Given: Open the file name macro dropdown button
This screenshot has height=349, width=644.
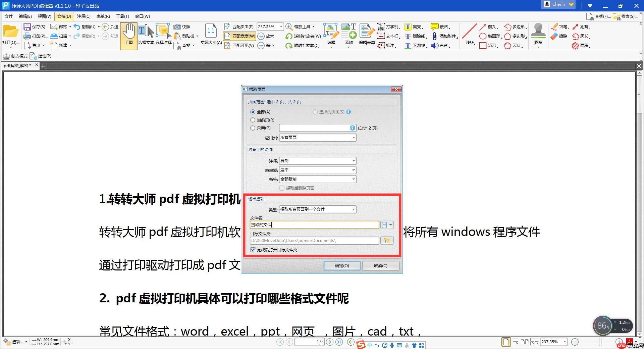Looking at the screenshot, I should [x=387, y=225].
